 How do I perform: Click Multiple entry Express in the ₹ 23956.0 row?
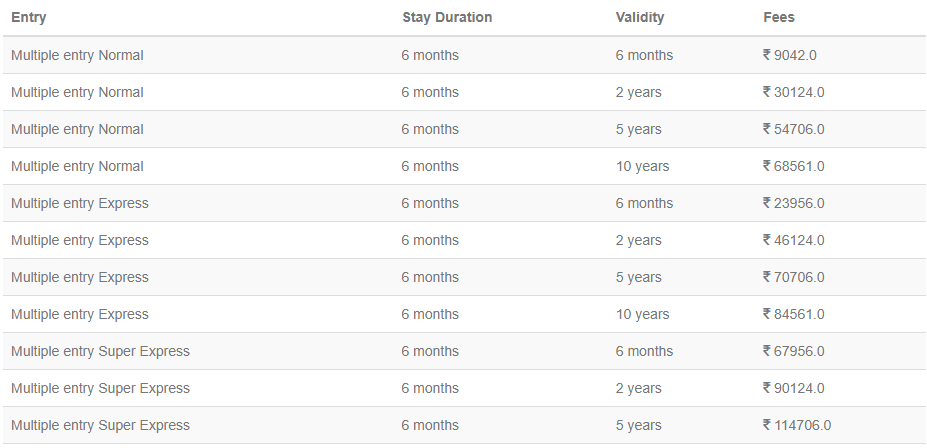[80, 204]
